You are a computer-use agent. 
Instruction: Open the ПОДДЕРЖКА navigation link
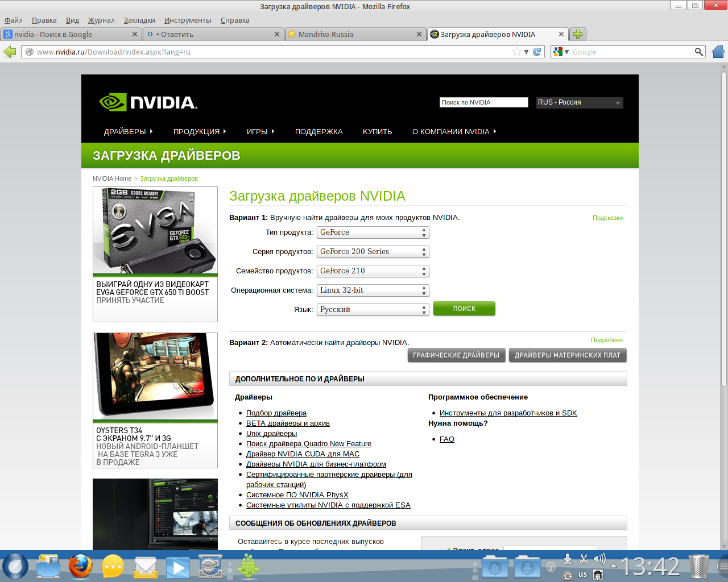(318, 131)
